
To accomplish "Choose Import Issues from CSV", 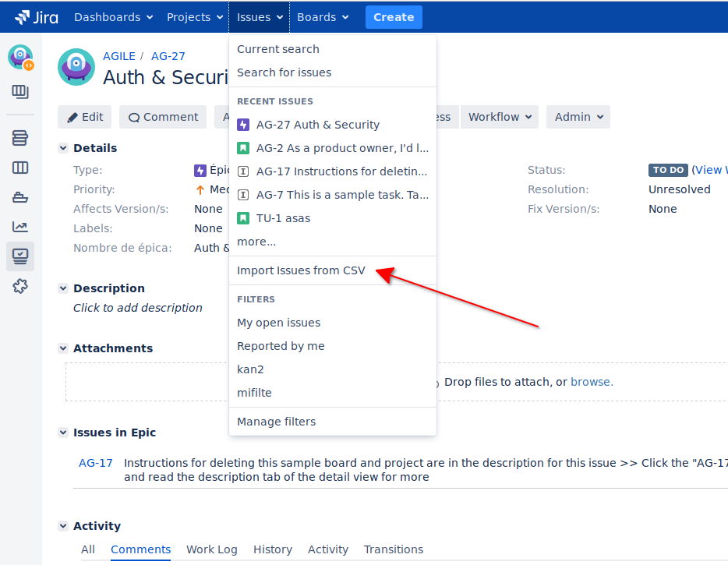I will coord(332,270).
